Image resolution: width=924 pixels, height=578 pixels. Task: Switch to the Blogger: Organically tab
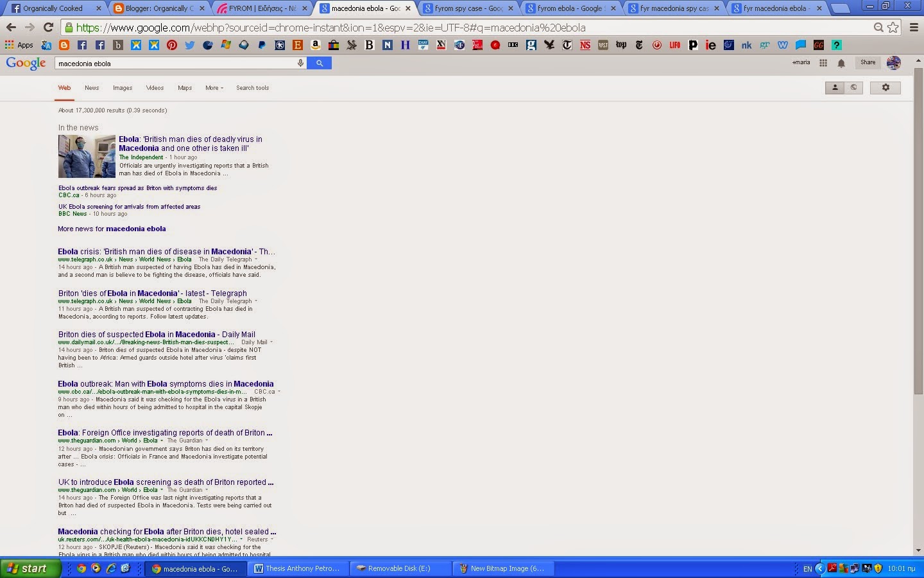tap(158, 8)
